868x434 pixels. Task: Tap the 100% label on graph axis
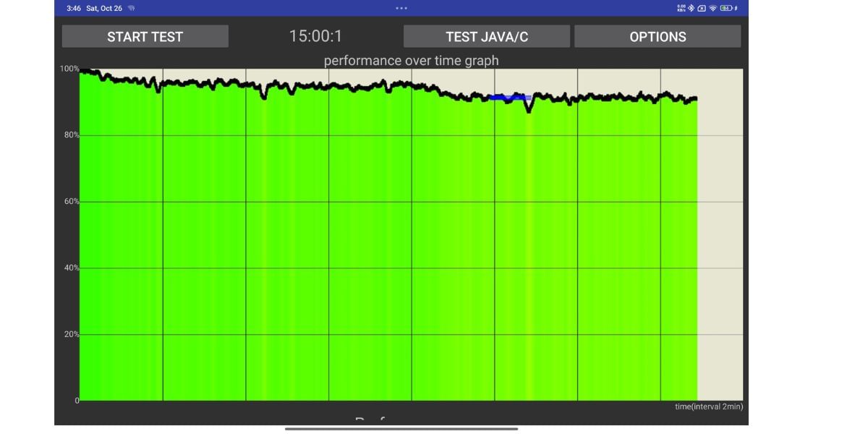point(69,69)
